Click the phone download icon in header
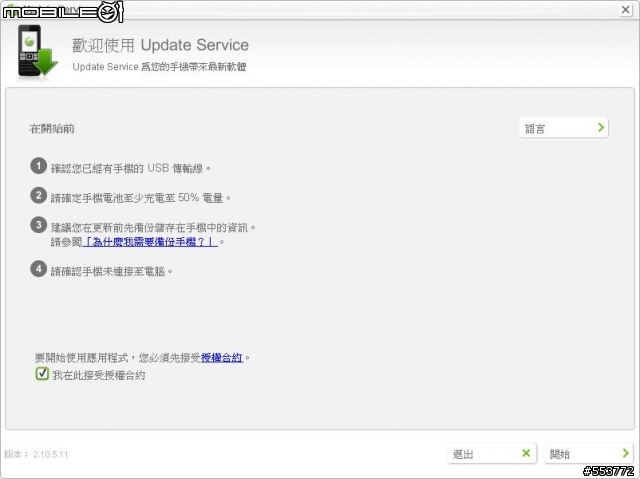This screenshot has height=479, width=640. coord(38,51)
